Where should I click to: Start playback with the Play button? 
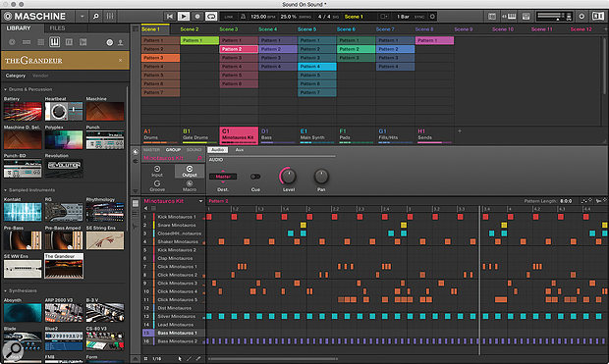[184, 17]
